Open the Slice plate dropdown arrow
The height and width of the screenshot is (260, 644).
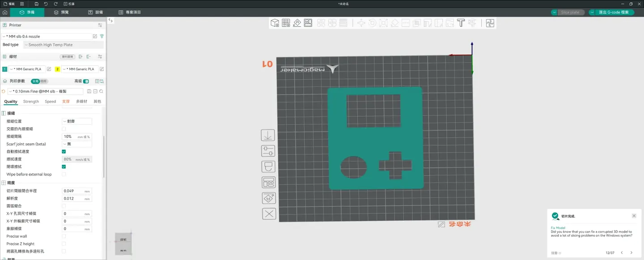click(554, 13)
